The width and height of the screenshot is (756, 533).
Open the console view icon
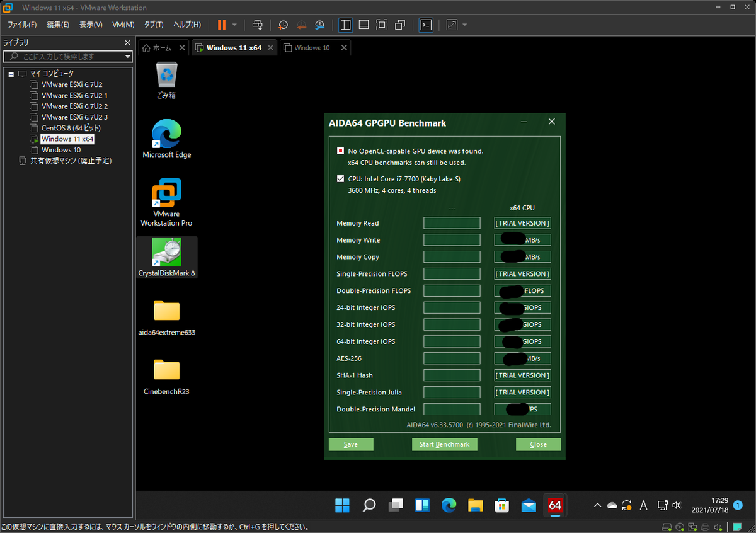click(426, 25)
